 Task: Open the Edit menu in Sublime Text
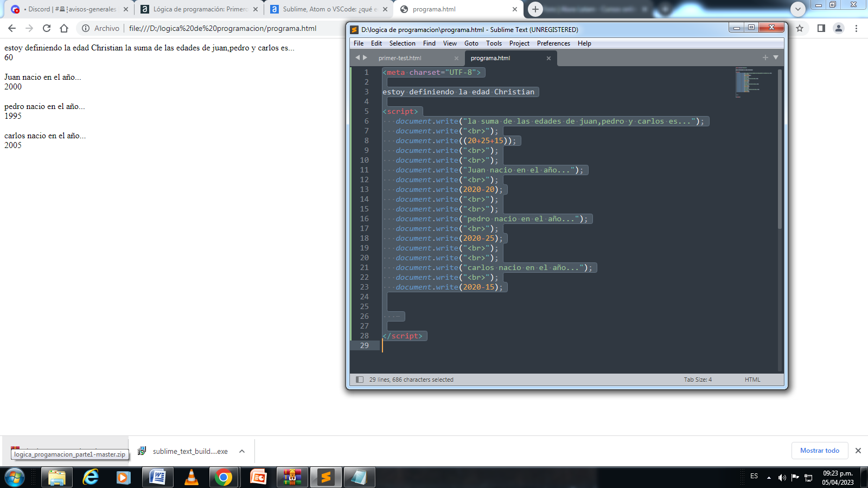tap(376, 43)
